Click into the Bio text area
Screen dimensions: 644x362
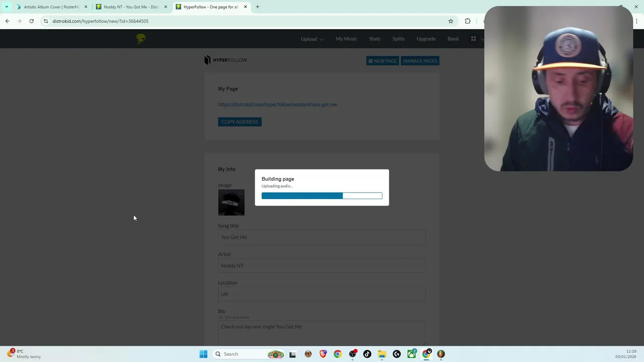pos(322,333)
